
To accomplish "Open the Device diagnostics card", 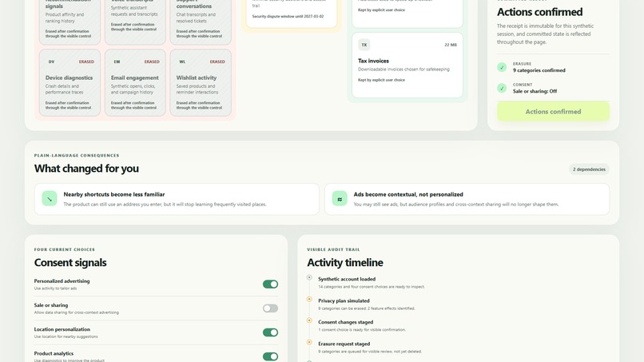I will click(70, 82).
